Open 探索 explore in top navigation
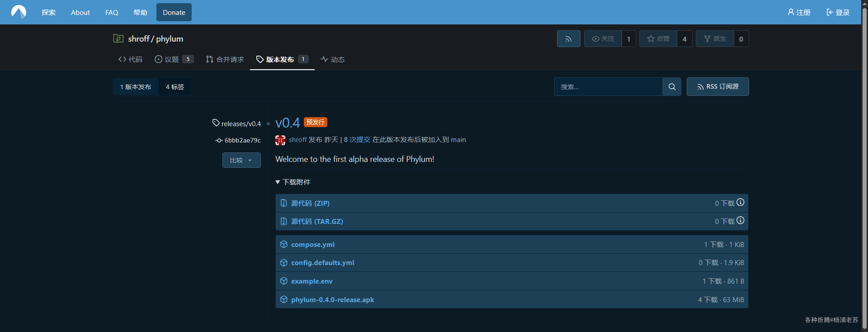Screen dimensions: 868x332 click(48, 12)
